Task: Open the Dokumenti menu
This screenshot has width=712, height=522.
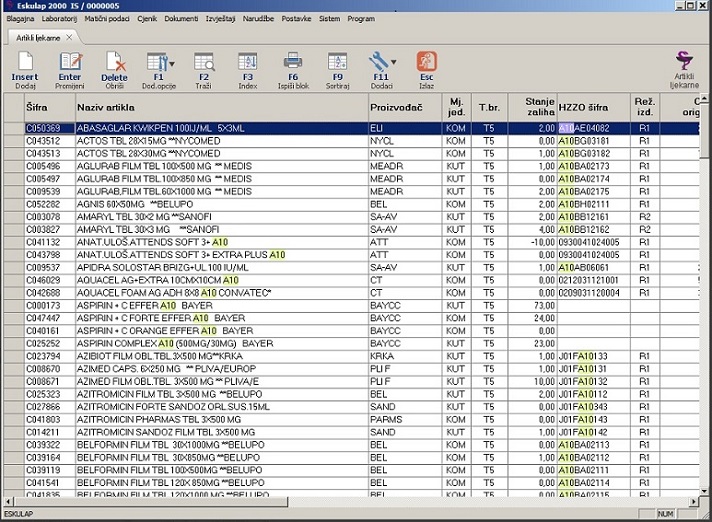Action: pos(181,19)
